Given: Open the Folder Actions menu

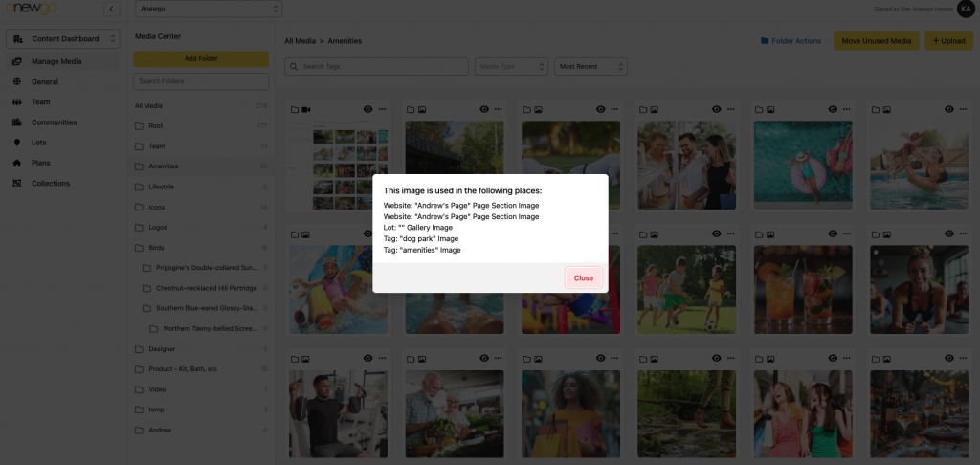Looking at the screenshot, I should [791, 41].
